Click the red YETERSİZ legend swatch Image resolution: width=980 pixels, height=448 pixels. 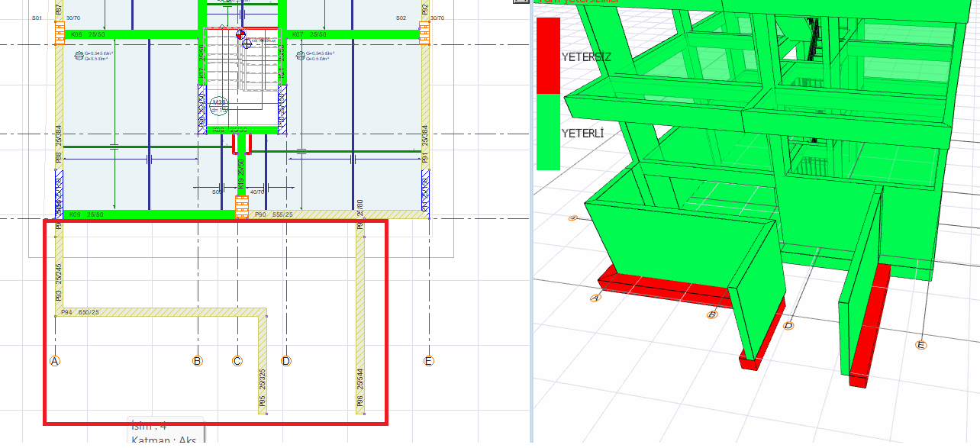[548, 56]
